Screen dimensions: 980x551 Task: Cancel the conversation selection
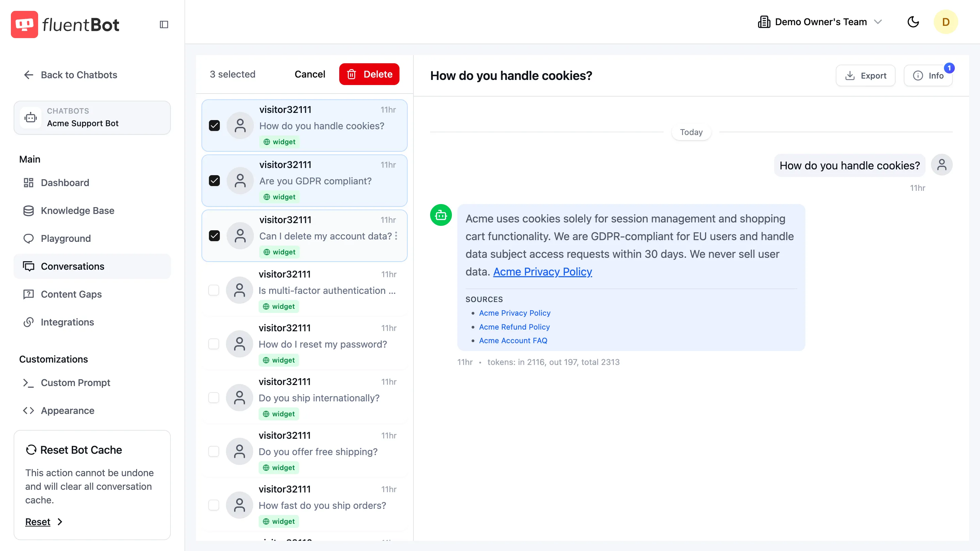tap(310, 74)
